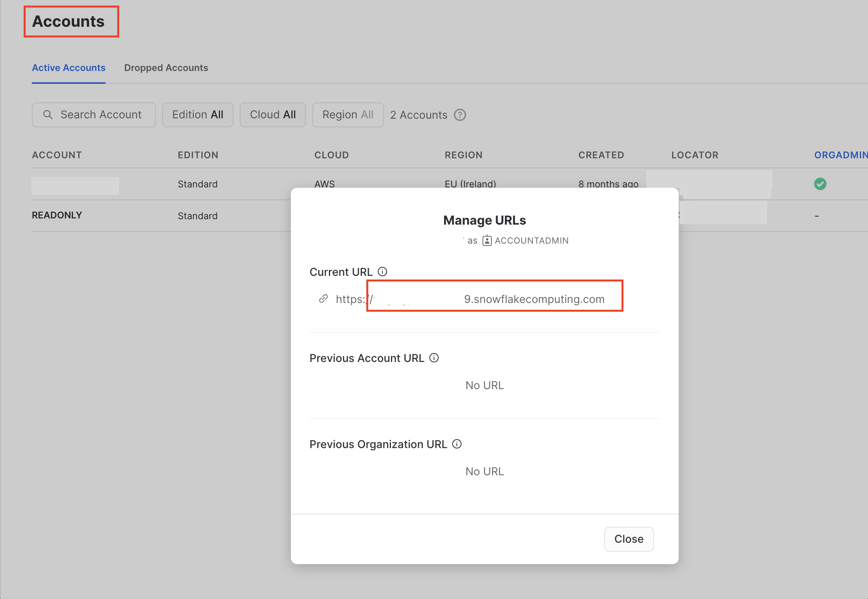Click info icon beside Previous Organization URL
The image size is (868, 599).
click(x=457, y=444)
